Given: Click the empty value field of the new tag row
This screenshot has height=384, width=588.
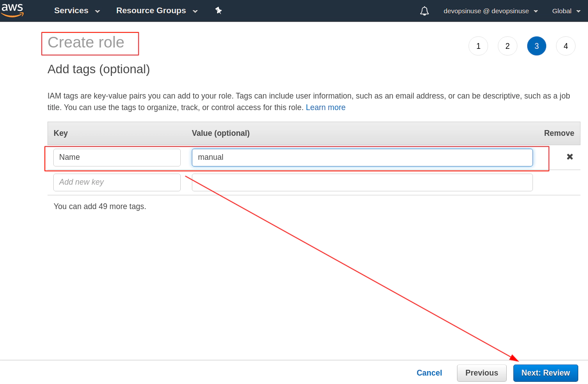Looking at the screenshot, I should [x=362, y=182].
